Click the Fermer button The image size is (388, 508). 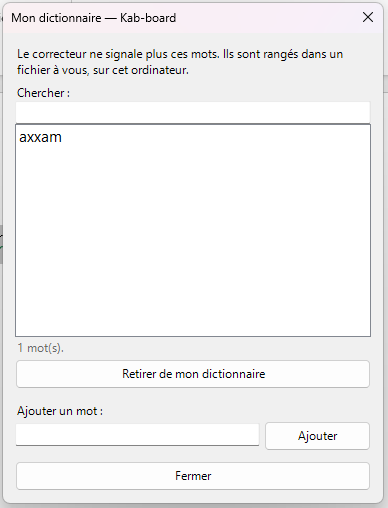click(193, 476)
